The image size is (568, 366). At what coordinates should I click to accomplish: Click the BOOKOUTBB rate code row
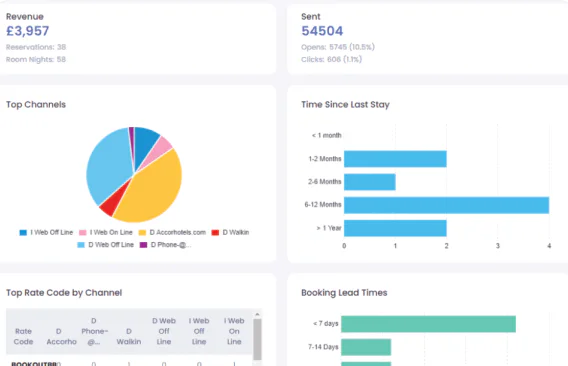click(x=129, y=363)
